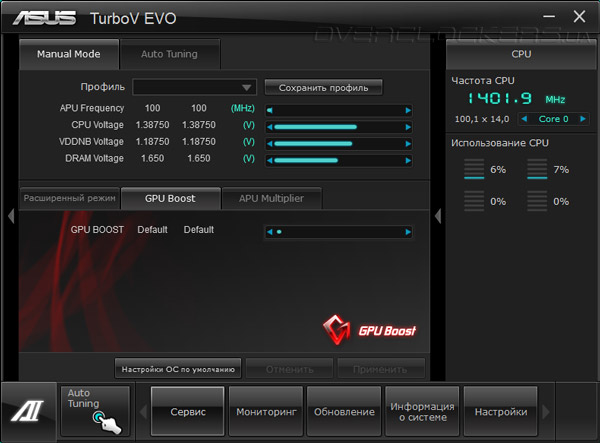Click the Core 0 selector label
Screen dimensions: 600x443
pos(553,119)
